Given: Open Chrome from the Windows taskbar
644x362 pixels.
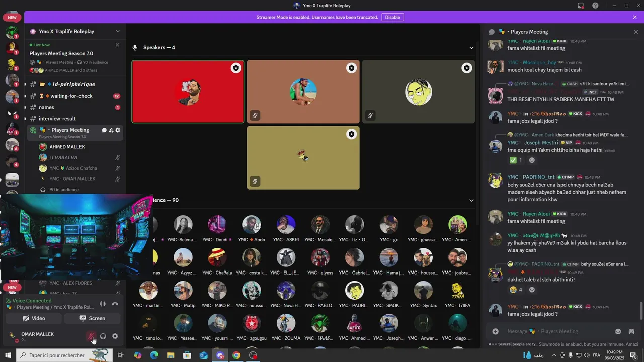Looking at the screenshot, I should coord(236,355).
